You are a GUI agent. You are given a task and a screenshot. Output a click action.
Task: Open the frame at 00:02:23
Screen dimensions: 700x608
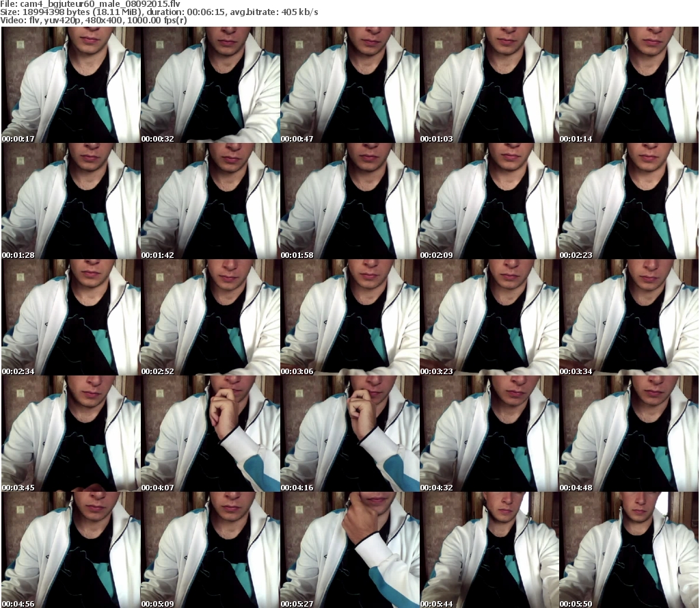[x=629, y=201]
